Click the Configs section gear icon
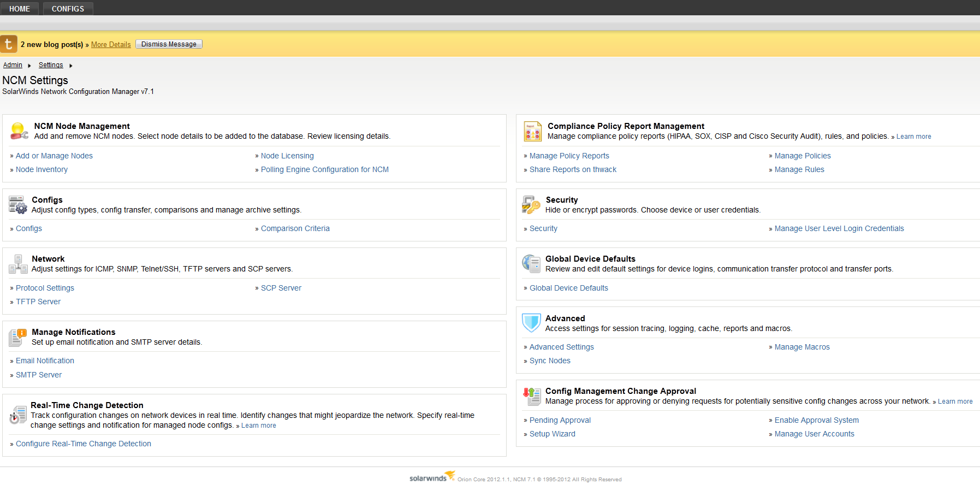Image resolution: width=980 pixels, height=490 pixels. tap(18, 205)
